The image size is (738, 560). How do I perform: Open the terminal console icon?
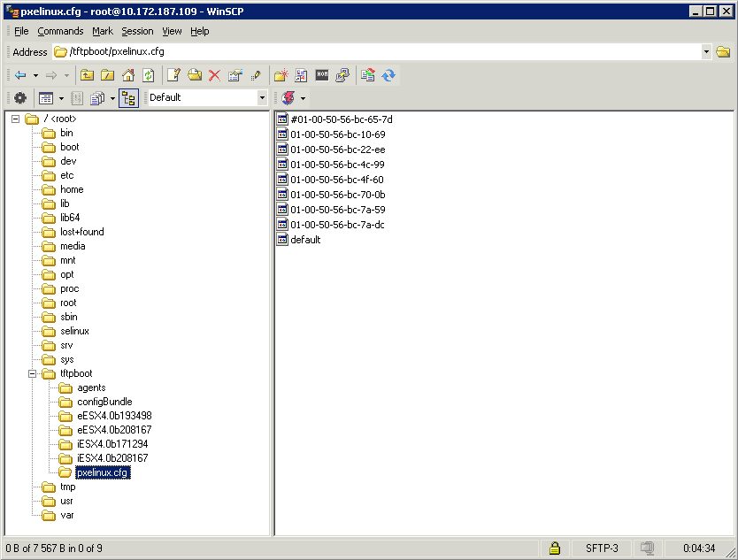pos(322,75)
